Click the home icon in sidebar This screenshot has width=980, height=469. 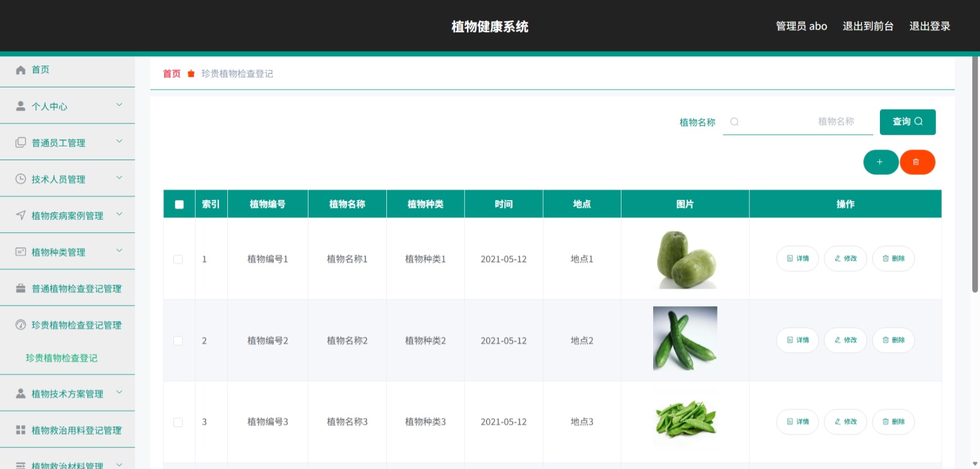tap(21, 70)
